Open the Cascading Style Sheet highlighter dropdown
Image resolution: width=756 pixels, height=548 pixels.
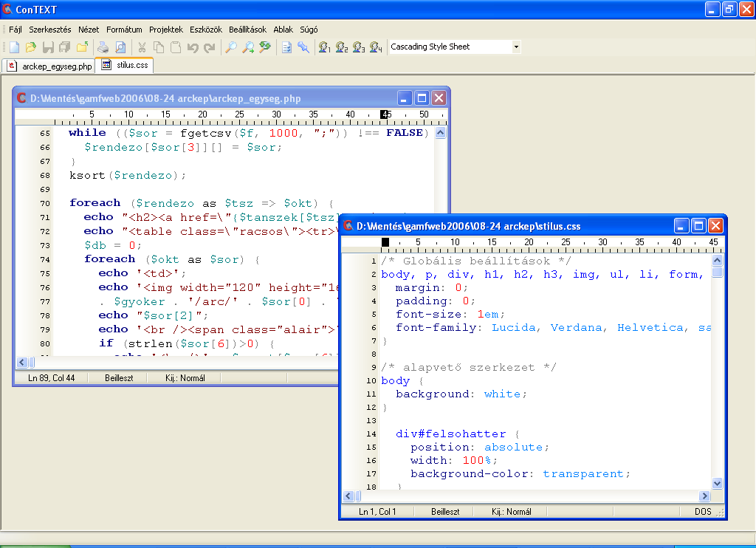coord(516,47)
